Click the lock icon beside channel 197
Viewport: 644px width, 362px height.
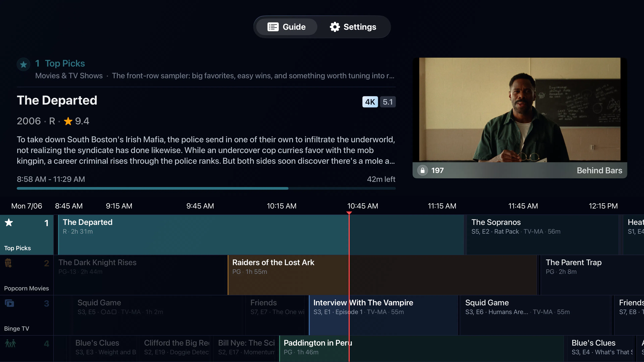[422, 170]
